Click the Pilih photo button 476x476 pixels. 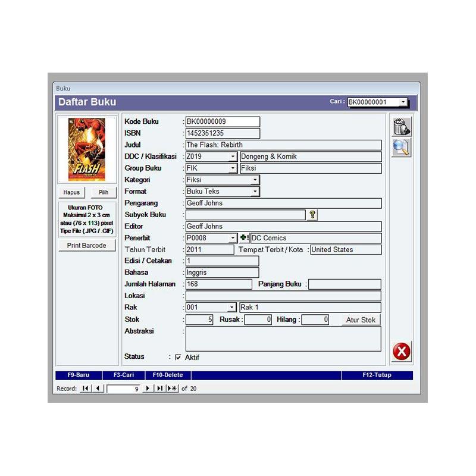coord(103,192)
